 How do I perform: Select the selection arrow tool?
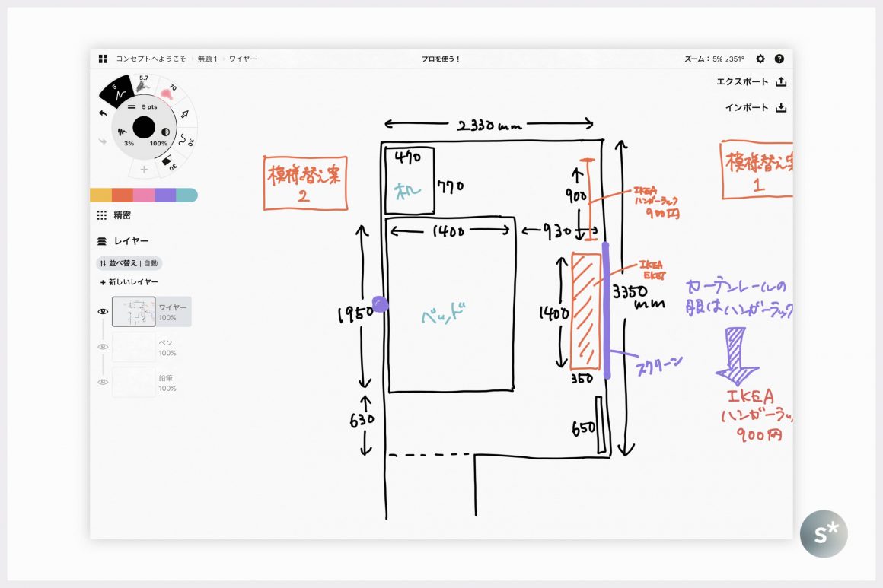[184, 113]
